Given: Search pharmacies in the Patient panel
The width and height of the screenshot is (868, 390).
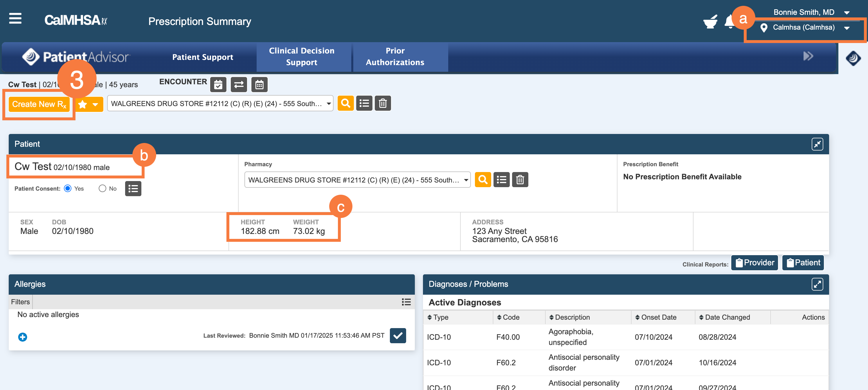Looking at the screenshot, I should coord(482,180).
